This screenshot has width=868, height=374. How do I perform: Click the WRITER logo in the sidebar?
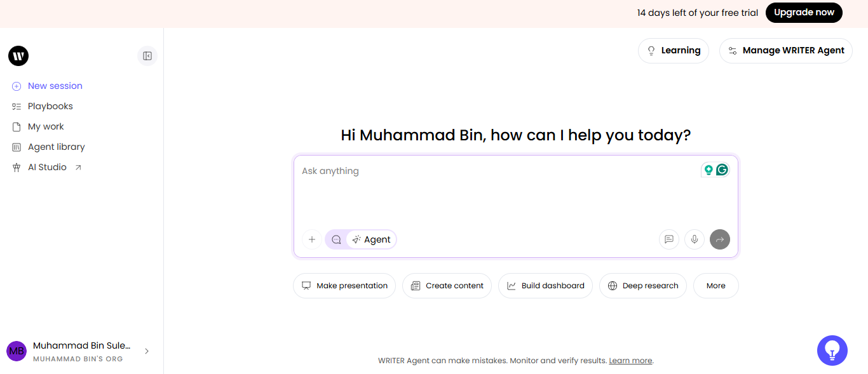18,56
